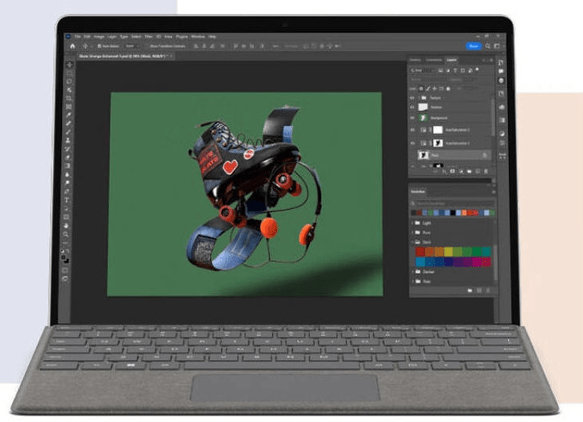Toggle visibility of the top group layer
This screenshot has height=422, width=583.
tap(412, 98)
